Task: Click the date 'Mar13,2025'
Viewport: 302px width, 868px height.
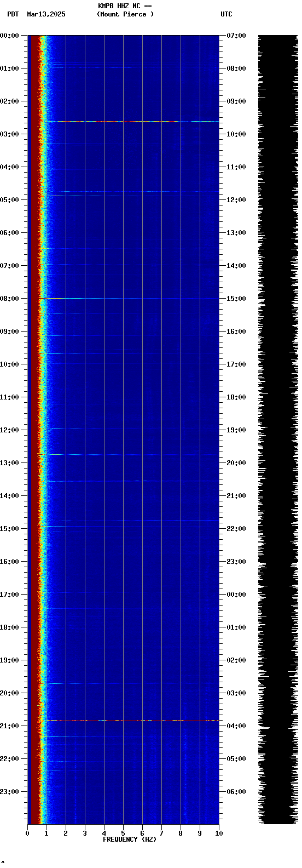Action: [x=46, y=14]
